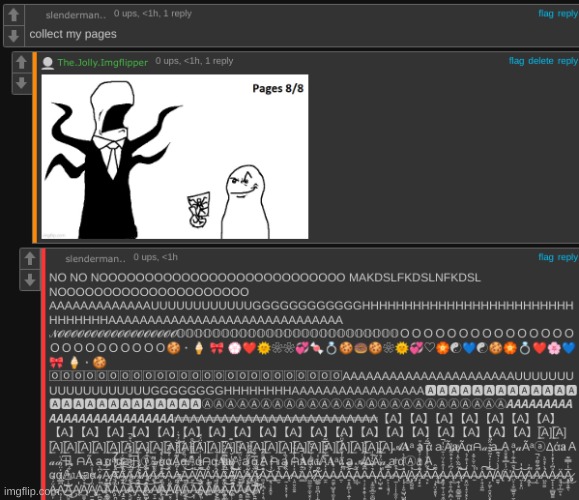The image size is (579, 500).
Task: Click "0 ups, <1h" on bottom reply
Action: (x=155, y=257)
